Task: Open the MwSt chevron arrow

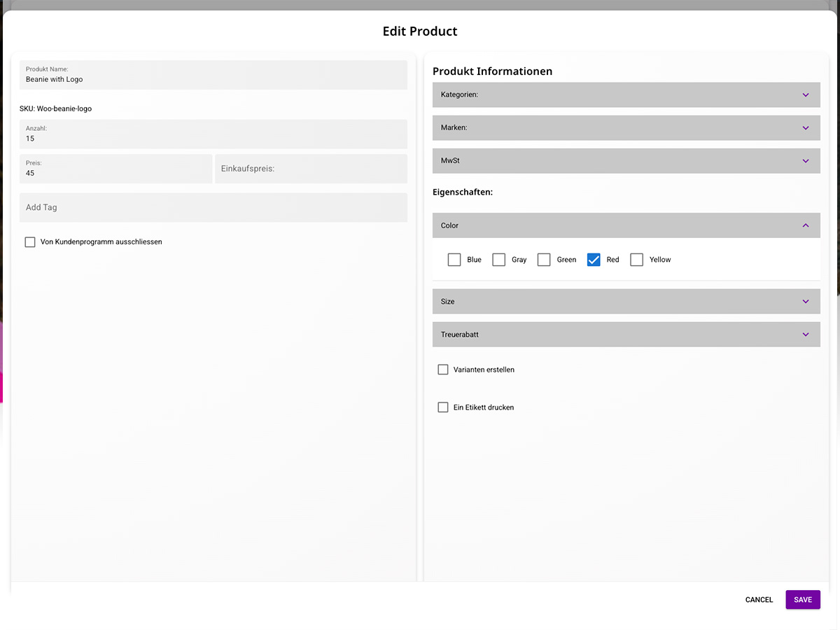Action: click(805, 161)
